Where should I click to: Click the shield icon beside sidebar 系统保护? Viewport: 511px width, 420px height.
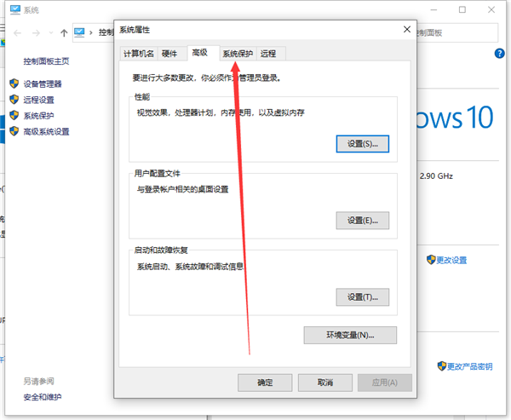[x=14, y=115]
